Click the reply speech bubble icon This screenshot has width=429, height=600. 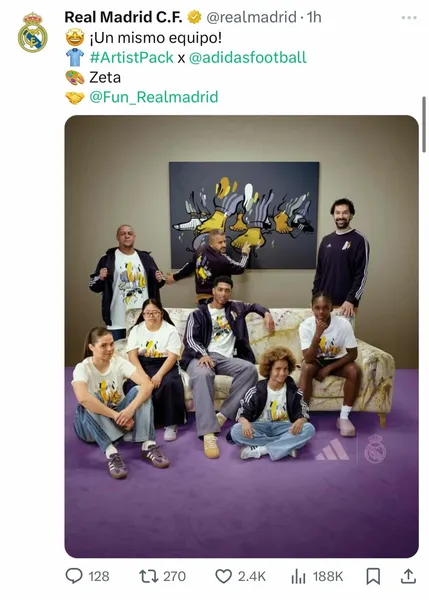(x=74, y=576)
